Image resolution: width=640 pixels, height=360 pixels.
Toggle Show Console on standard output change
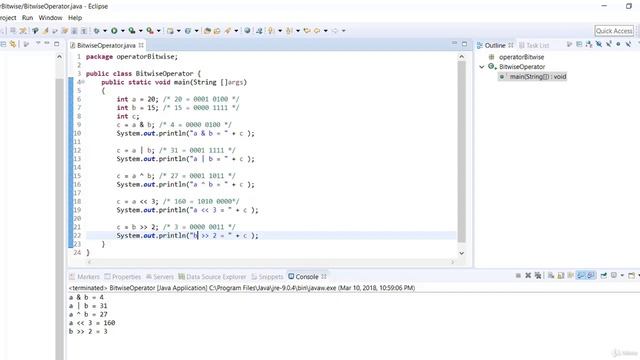[x=581, y=276]
